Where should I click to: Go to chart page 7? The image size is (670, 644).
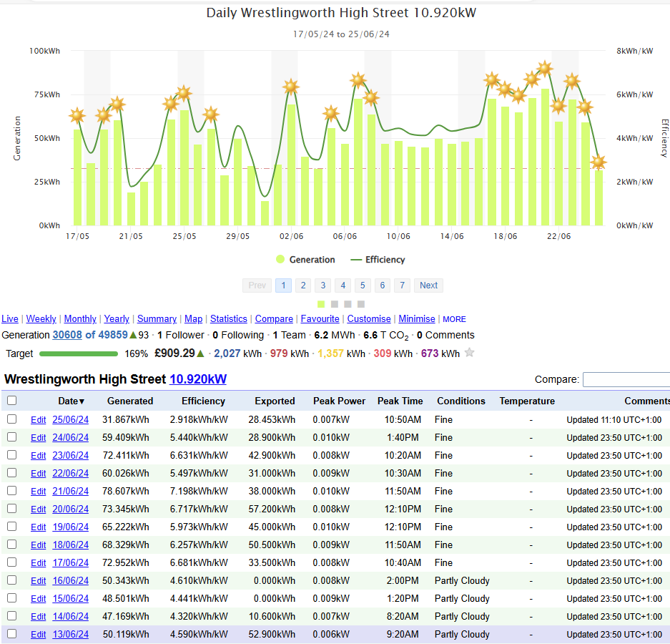pos(402,286)
